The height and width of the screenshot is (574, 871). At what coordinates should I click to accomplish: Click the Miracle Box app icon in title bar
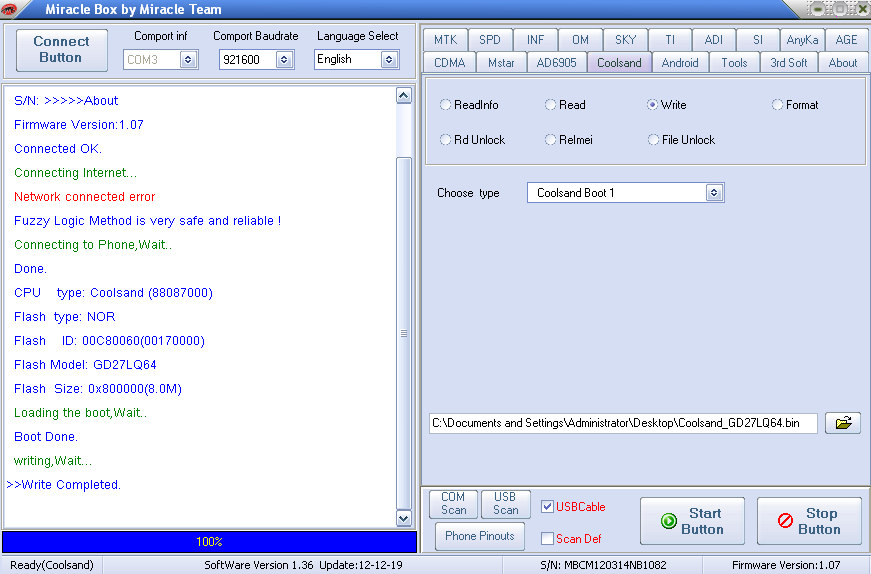tap(9, 9)
